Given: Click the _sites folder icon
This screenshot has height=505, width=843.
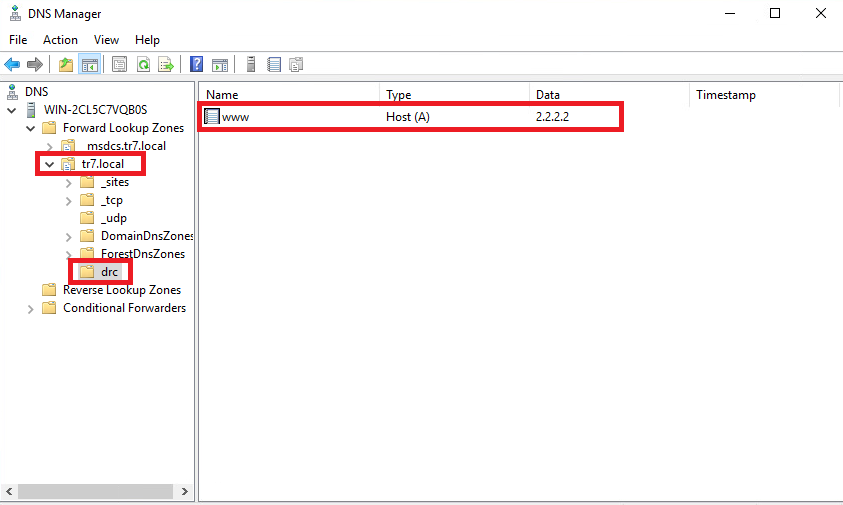Looking at the screenshot, I should pos(87,182).
